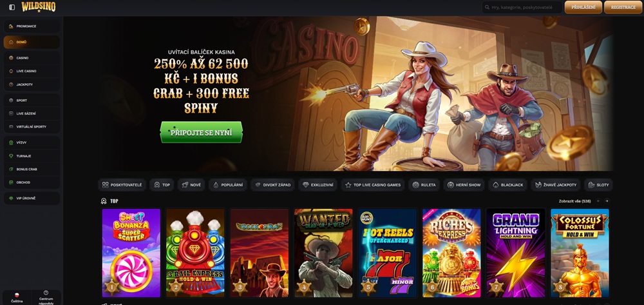Open the Bonus Crab sidebar page
The image size is (644, 305).
tap(32, 169)
